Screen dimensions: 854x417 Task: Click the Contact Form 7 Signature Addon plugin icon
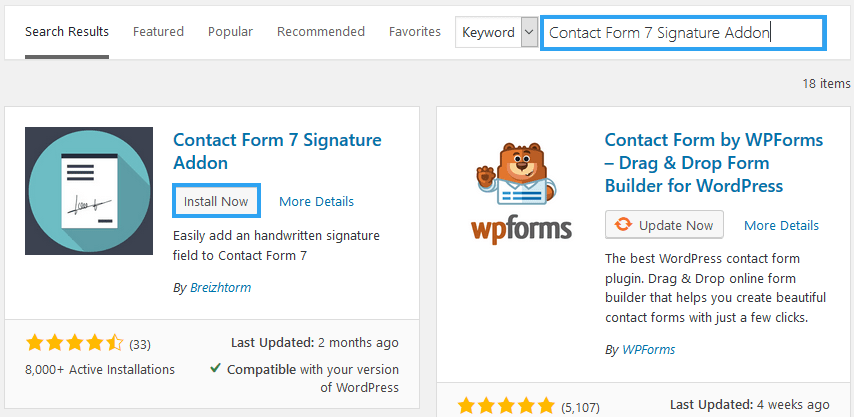click(x=89, y=191)
